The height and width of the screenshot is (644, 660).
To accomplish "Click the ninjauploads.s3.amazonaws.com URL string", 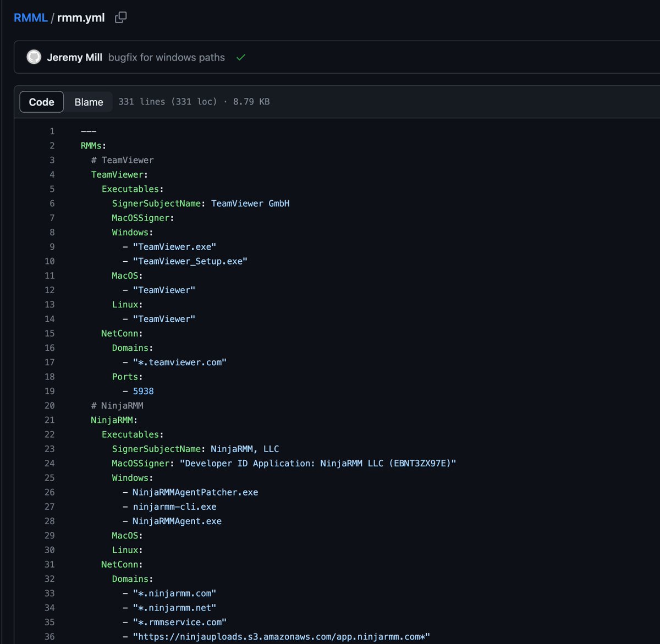I will click(x=282, y=636).
